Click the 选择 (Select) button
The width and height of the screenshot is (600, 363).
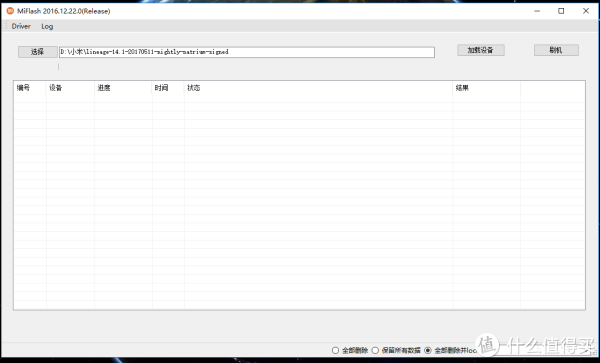38,52
